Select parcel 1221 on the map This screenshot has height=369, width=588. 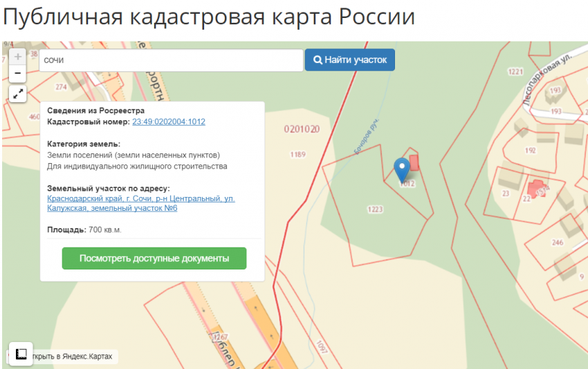point(515,71)
